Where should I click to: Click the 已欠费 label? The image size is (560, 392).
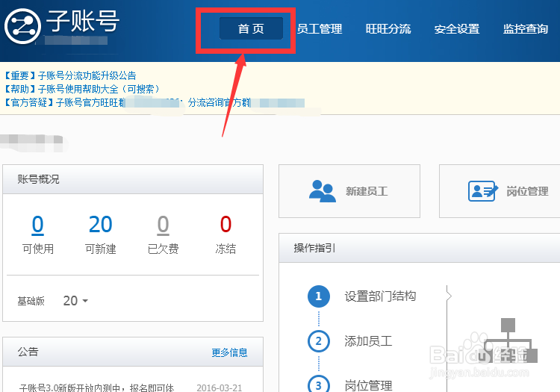pyautogui.click(x=164, y=249)
